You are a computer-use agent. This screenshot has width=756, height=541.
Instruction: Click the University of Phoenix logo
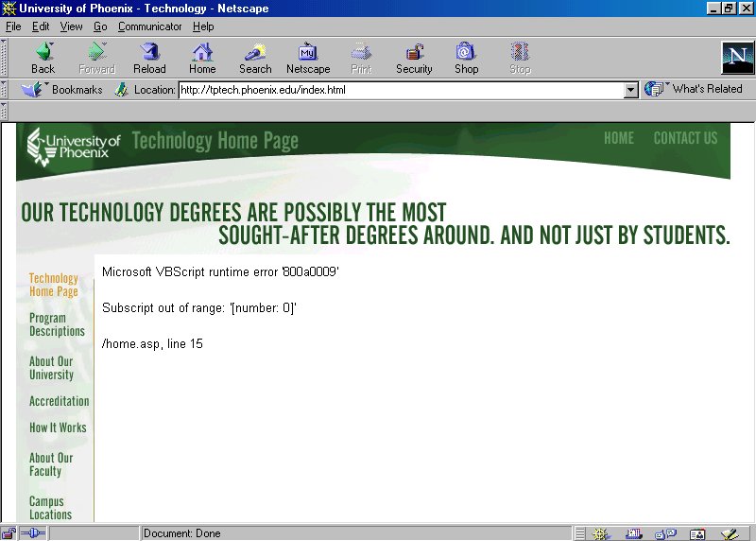coord(74,147)
